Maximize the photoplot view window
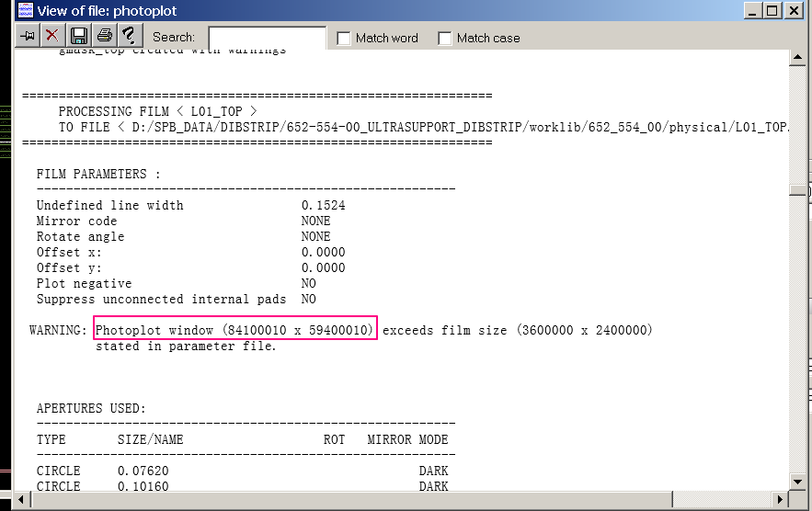The width and height of the screenshot is (812, 511). [772, 10]
